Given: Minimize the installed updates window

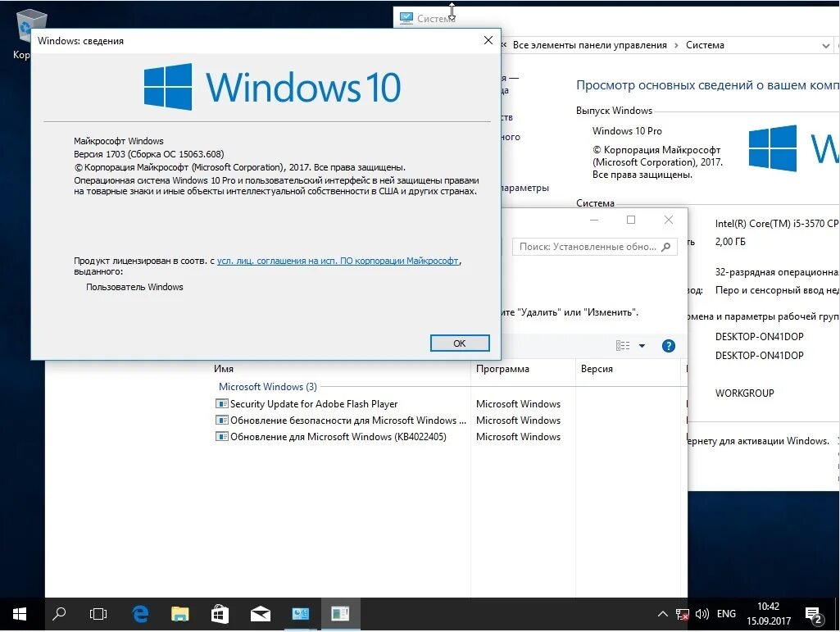Looking at the screenshot, I should point(594,220).
